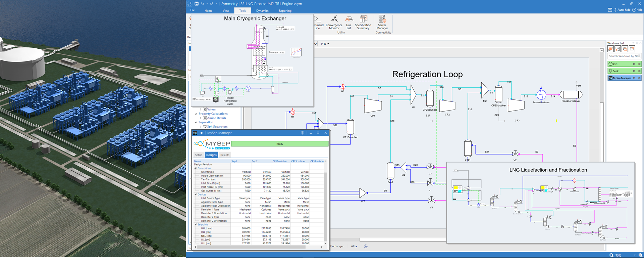Click the LNG Liquefaction and Fractionation thumbnail
Viewport: 644px width, 258px height.
click(541, 203)
